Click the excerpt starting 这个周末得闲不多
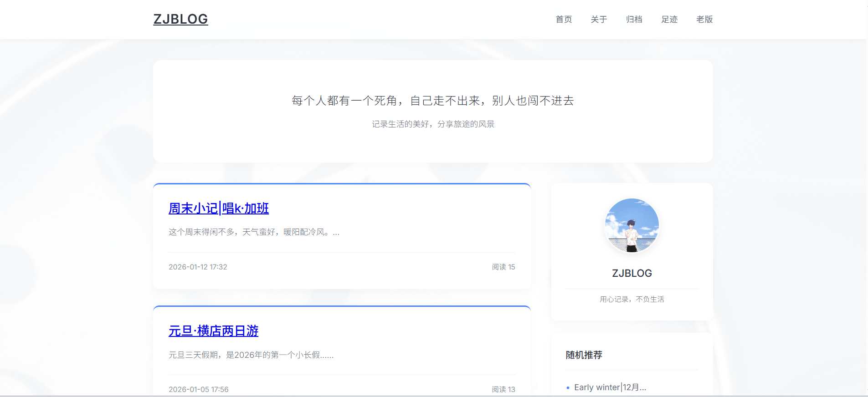 [254, 232]
